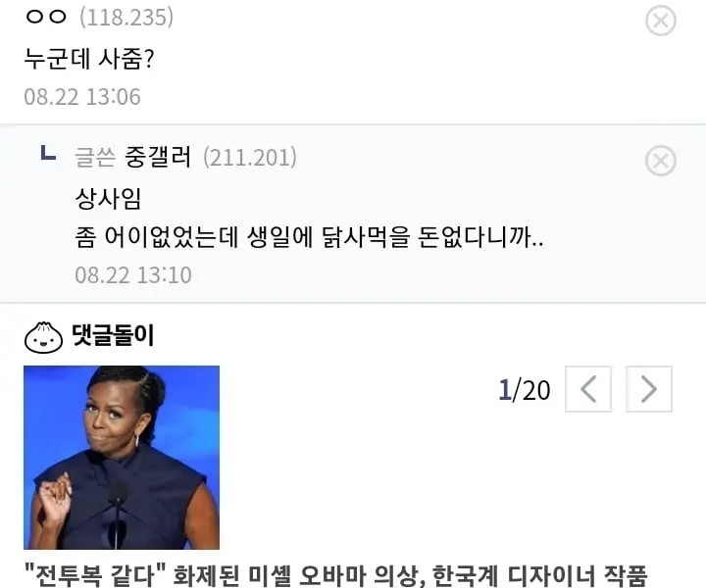Click the ㅇㅇ commenter nickname
The width and height of the screenshot is (706, 588).
tap(46, 18)
